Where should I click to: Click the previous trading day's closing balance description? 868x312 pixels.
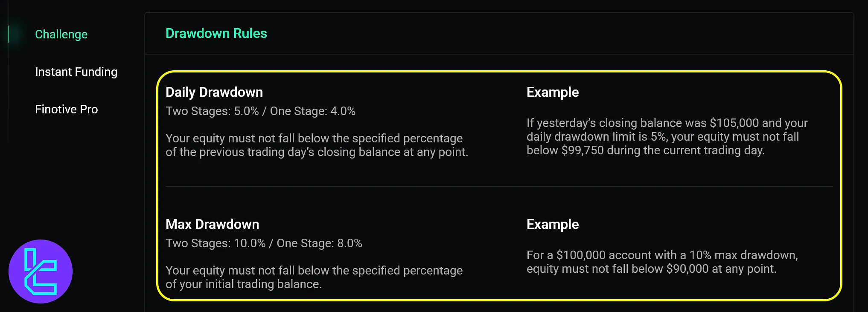[317, 145]
